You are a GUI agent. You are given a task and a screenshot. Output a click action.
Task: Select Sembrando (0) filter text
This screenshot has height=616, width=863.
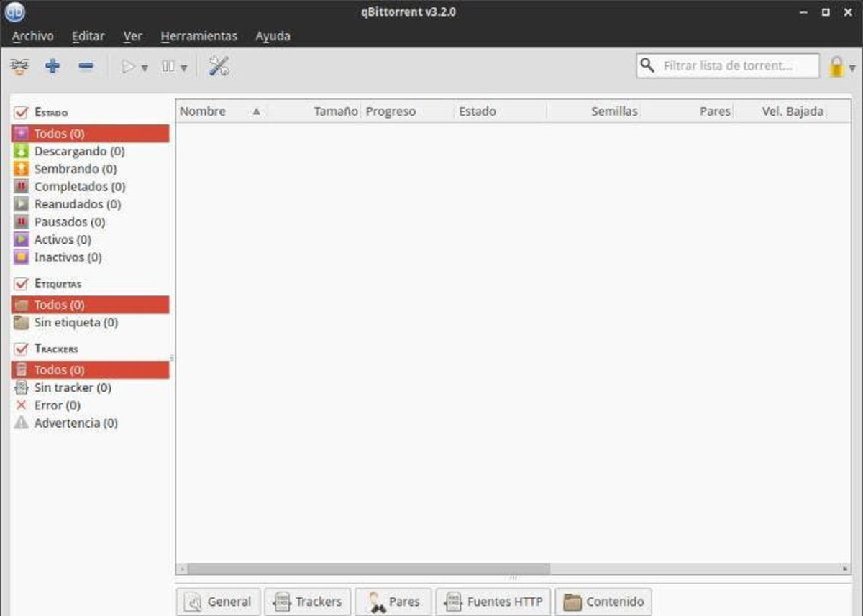(76, 169)
